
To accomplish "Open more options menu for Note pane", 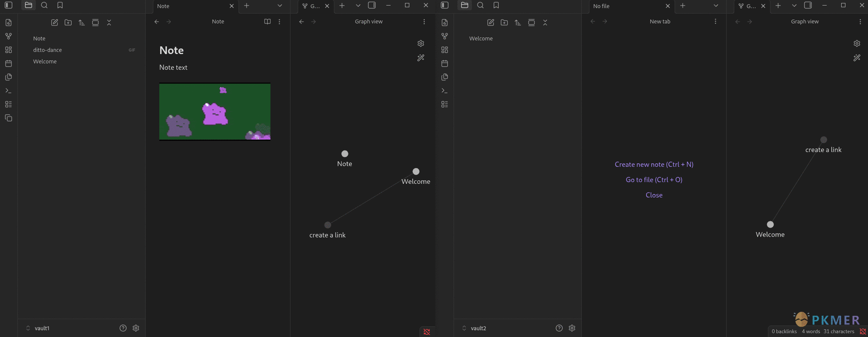I will point(279,22).
